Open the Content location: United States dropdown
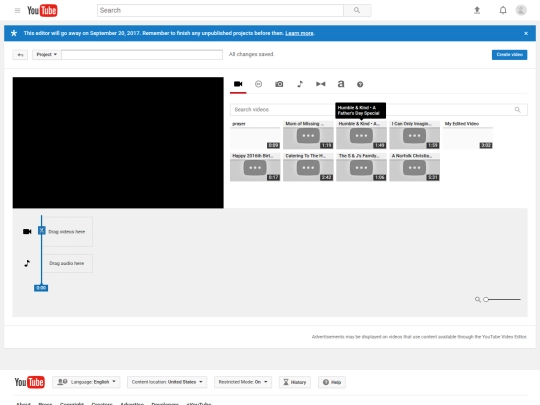This screenshot has width=540, height=405. (167, 382)
